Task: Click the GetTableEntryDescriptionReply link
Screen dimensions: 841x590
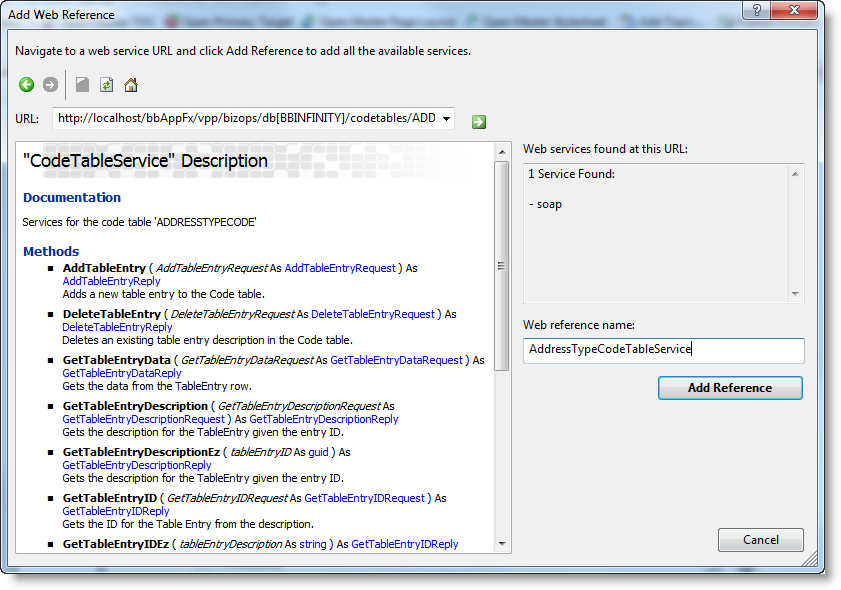Action: click(x=324, y=419)
